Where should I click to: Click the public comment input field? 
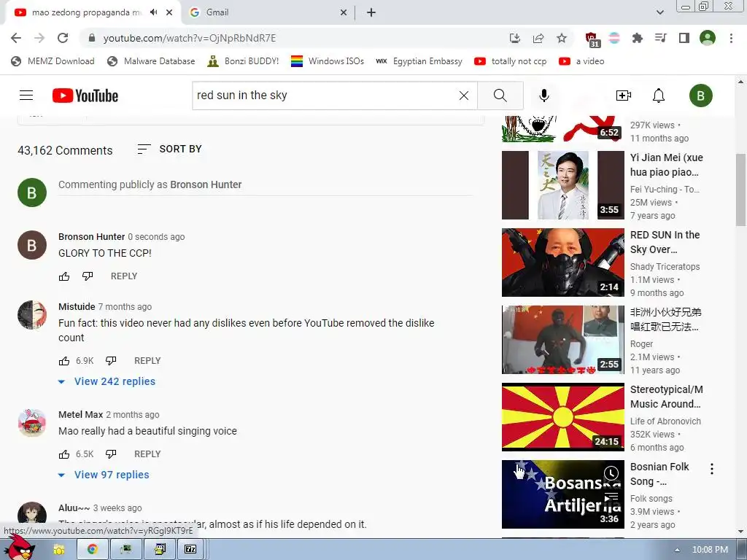(x=266, y=184)
